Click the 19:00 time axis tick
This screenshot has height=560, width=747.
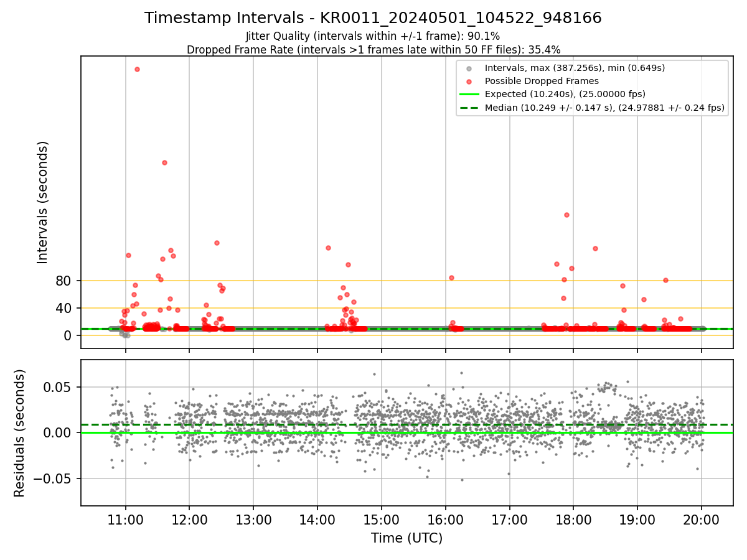(637, 519)
